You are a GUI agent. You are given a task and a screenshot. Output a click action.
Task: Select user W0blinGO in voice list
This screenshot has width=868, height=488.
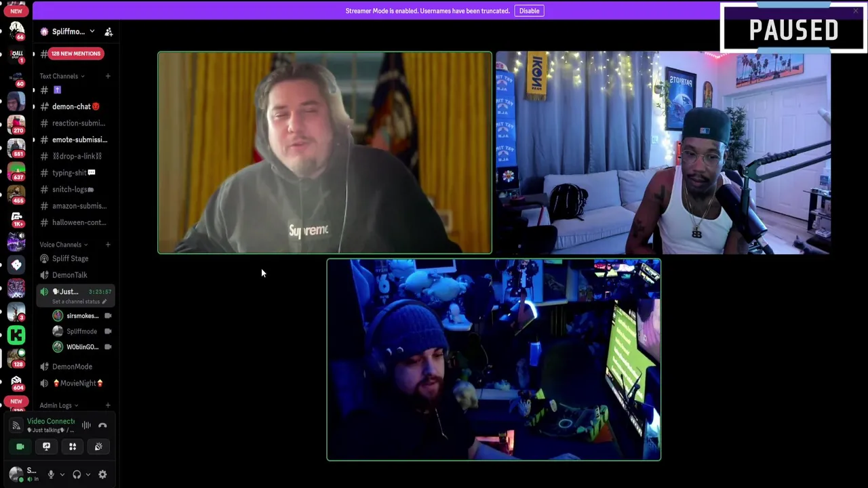pos(82,347)
